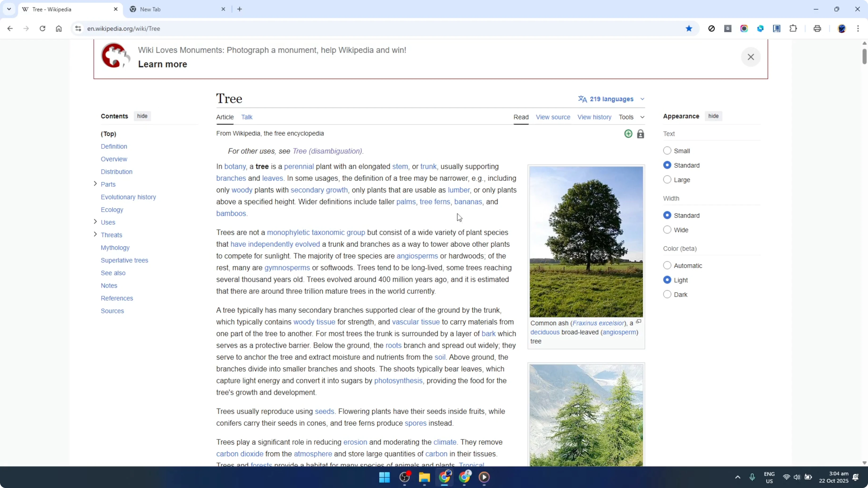Click the media player taskbar icon
The height and width of the screenshot is (488, 868).
point(484,477)
